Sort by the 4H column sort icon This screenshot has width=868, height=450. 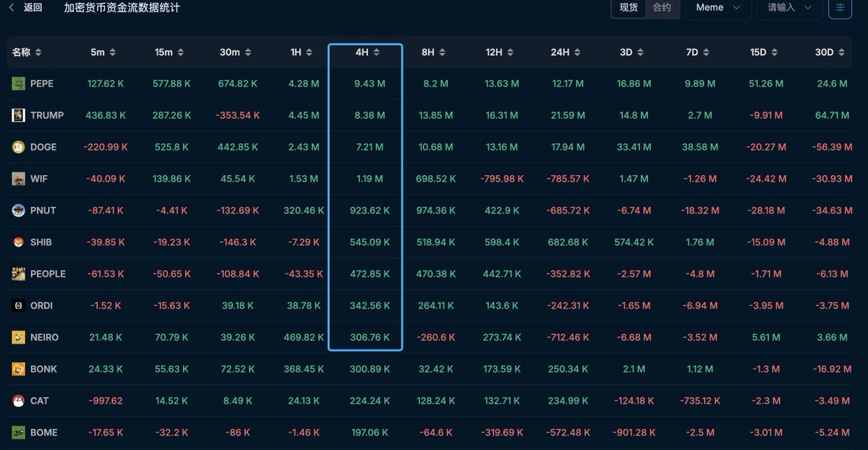pos(376,53)
